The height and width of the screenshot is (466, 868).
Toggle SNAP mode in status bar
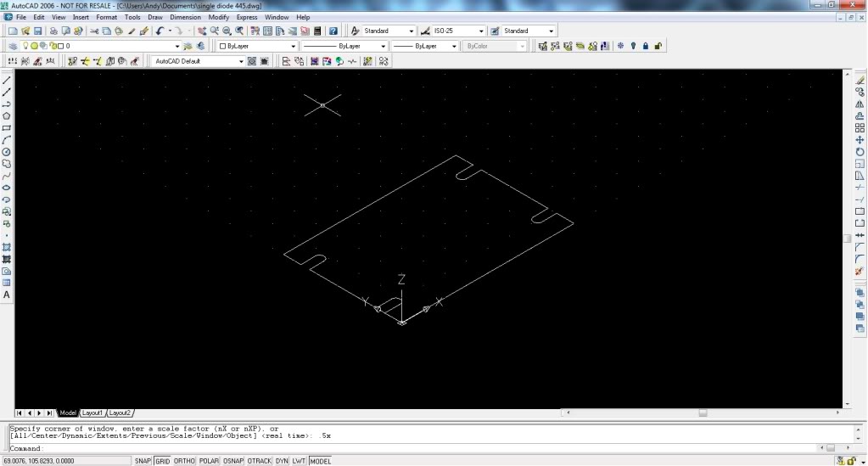coord(142,461)
